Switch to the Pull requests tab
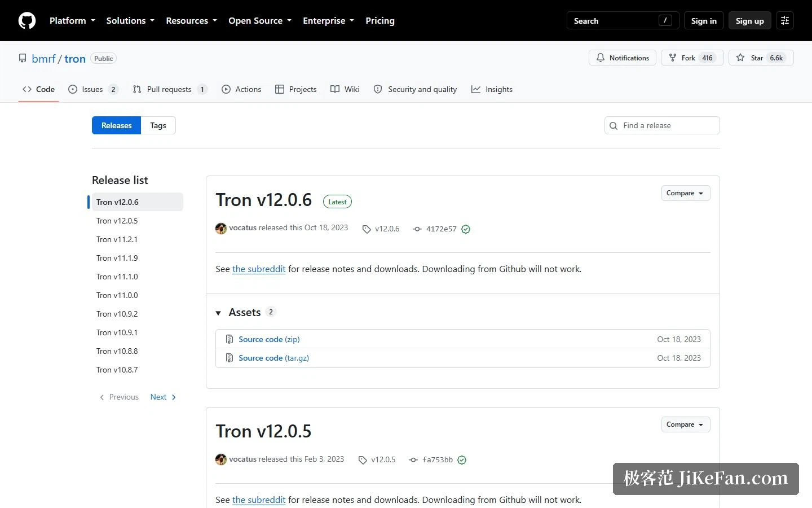This screenshot has width=812, height=508. [x=170, y=89]
